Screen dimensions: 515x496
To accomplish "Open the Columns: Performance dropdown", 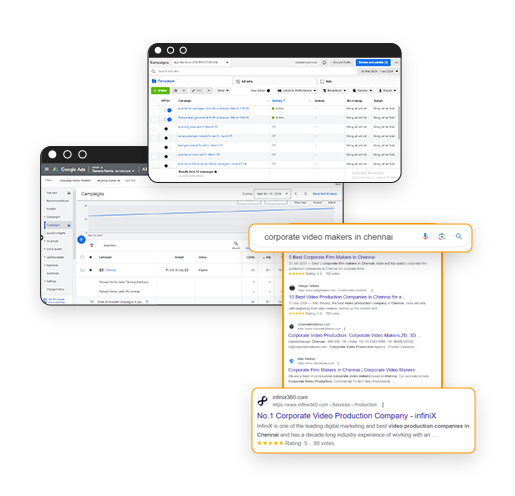I will [x=297, y=90].
